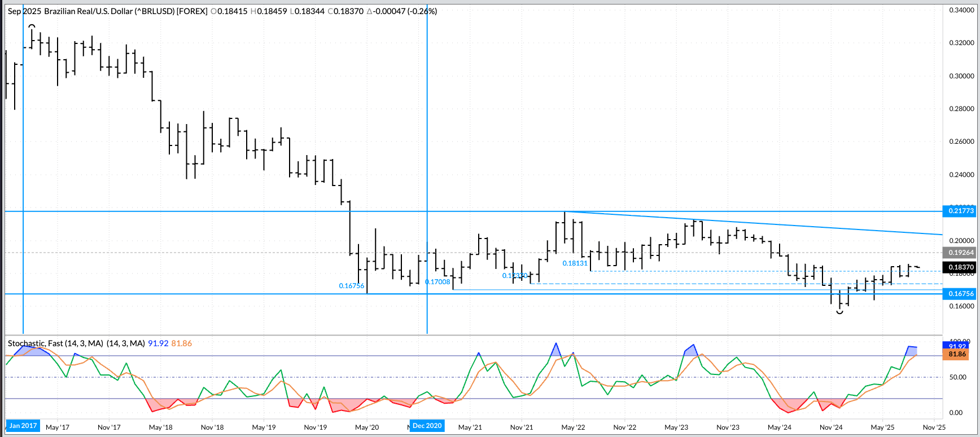This screenshot has width=980, height=437.
Task: Select the 0.18131 price annotation on chart
Action: (575, 263)
